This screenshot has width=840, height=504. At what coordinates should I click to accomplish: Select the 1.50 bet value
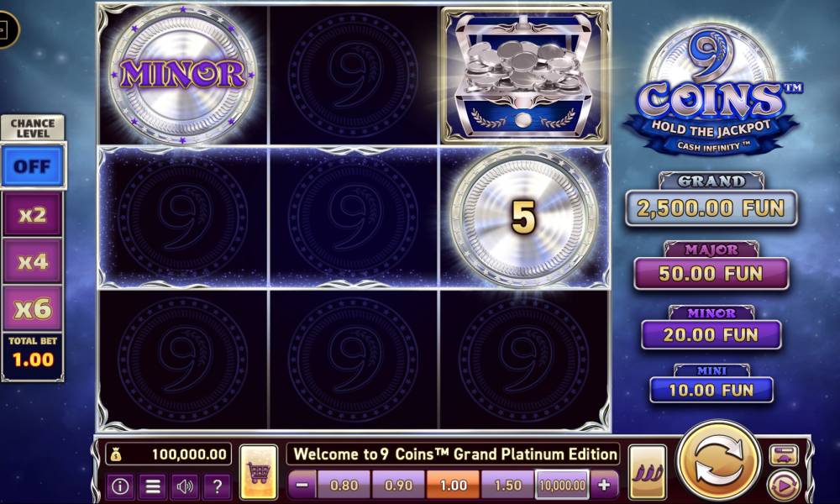(x=508, y=486)
